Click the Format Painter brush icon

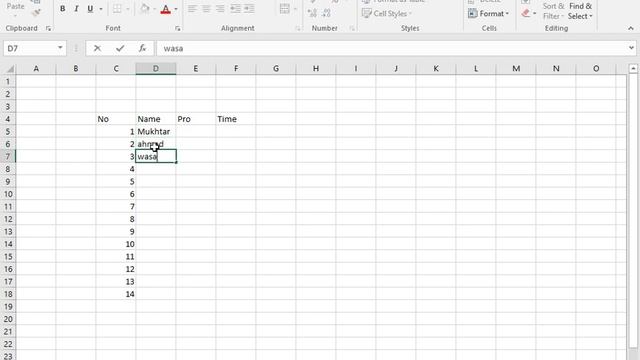[36, 12]
